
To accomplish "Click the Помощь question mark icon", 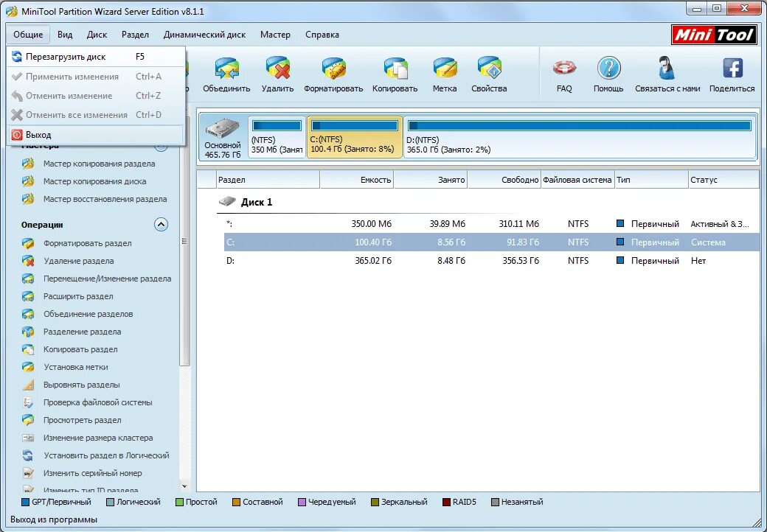I will [608, 69].
